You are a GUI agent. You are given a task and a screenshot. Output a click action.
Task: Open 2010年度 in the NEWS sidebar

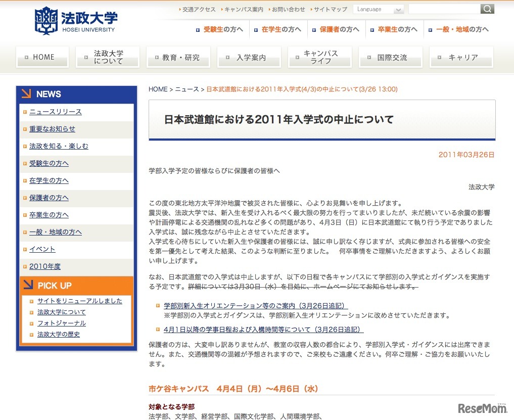45,266
